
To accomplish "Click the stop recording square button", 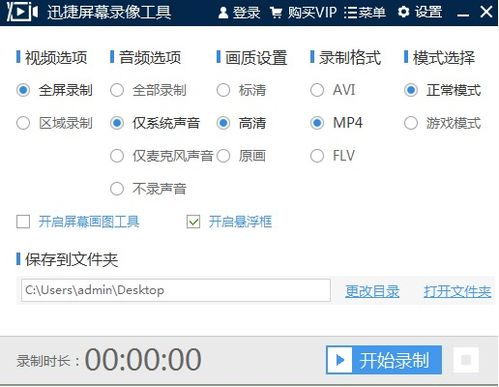I will coord(466,360).
